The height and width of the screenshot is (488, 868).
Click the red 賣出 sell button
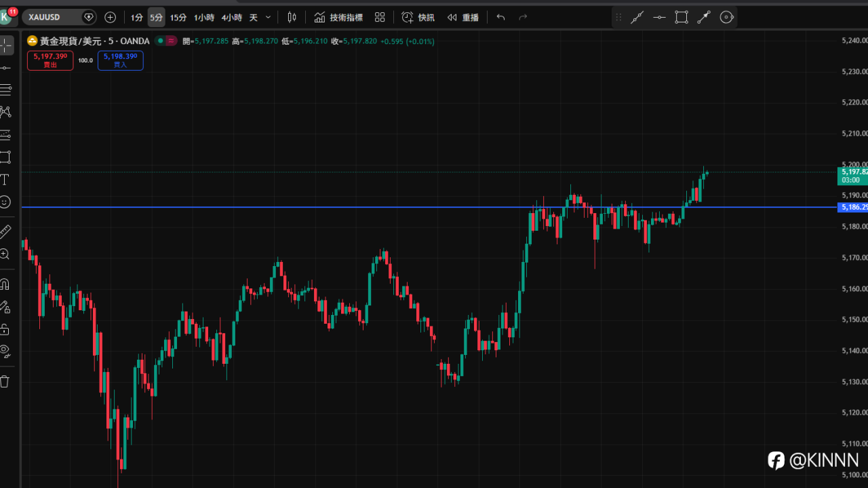(51, 60)
